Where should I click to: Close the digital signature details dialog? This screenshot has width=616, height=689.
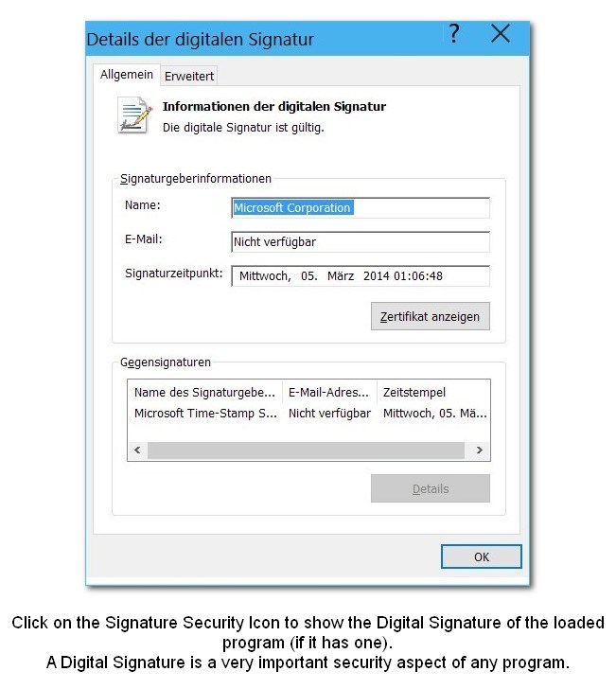click(x=501, y=35)
